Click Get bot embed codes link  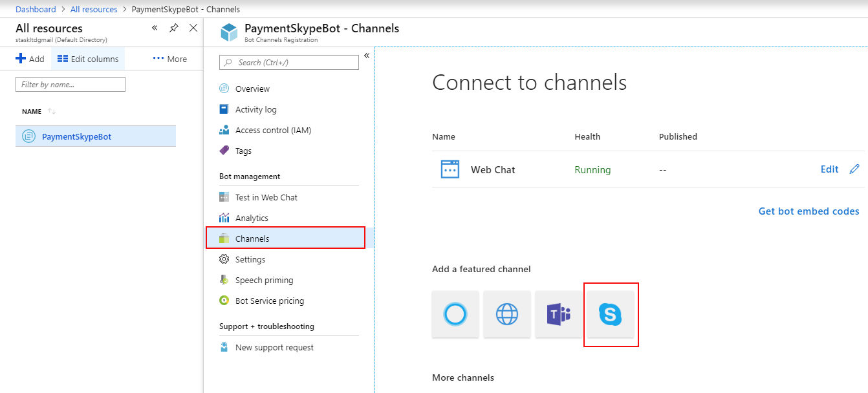(x=809, y=211)
